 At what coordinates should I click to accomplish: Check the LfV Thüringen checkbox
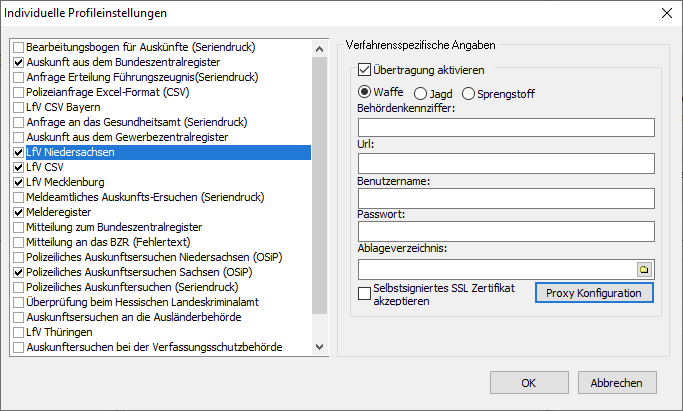(x=18, y=332)
